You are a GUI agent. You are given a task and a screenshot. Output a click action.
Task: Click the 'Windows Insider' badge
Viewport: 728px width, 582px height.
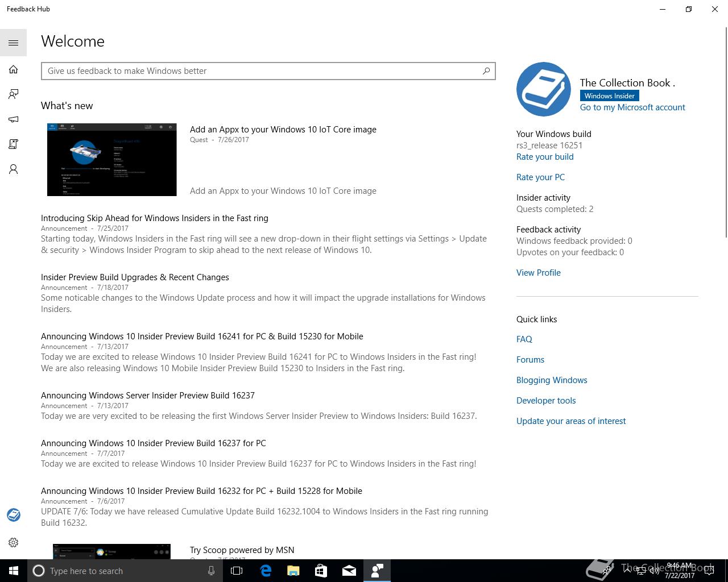pos(609,96)
